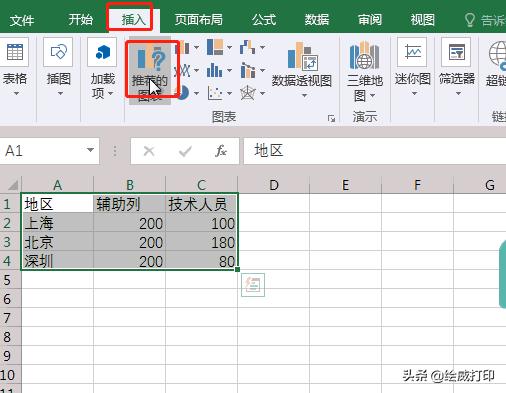
Task: Open the 文件 File tab
Action: tap(22, 20)
